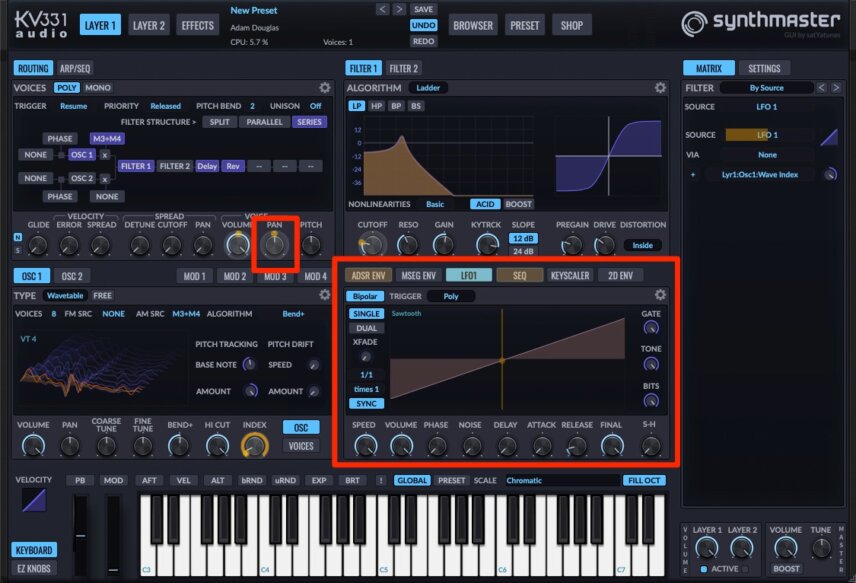Open the SHOP
The image size is (856, 583).
572,25
